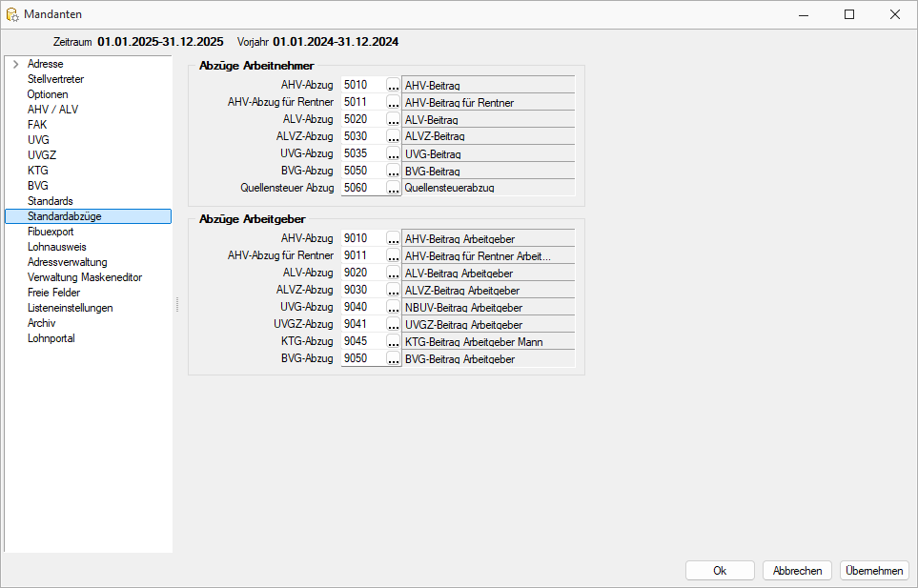
Task: Go to Adressverwaltung
Action: click(68, 262)
